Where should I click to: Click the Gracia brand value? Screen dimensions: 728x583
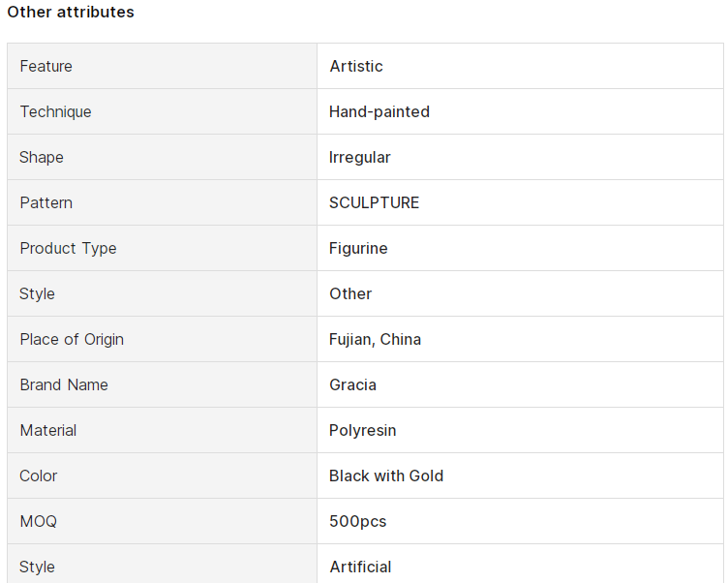[352, 384]
